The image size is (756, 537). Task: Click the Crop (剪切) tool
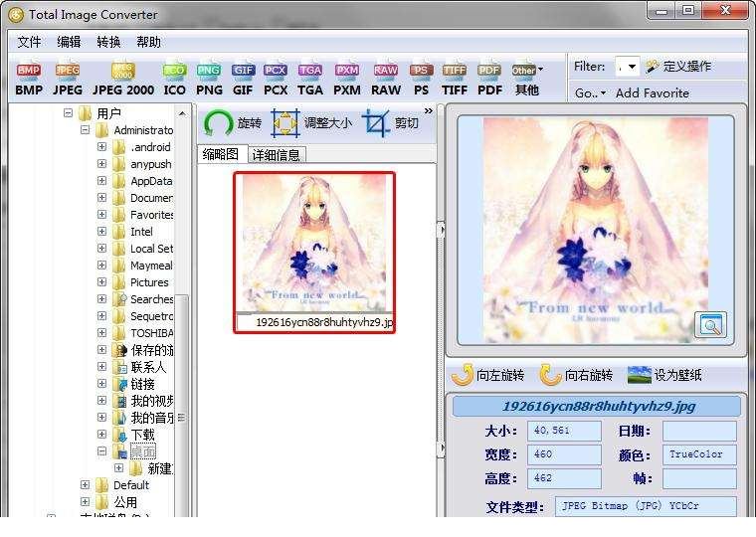(x=391, y=123)
